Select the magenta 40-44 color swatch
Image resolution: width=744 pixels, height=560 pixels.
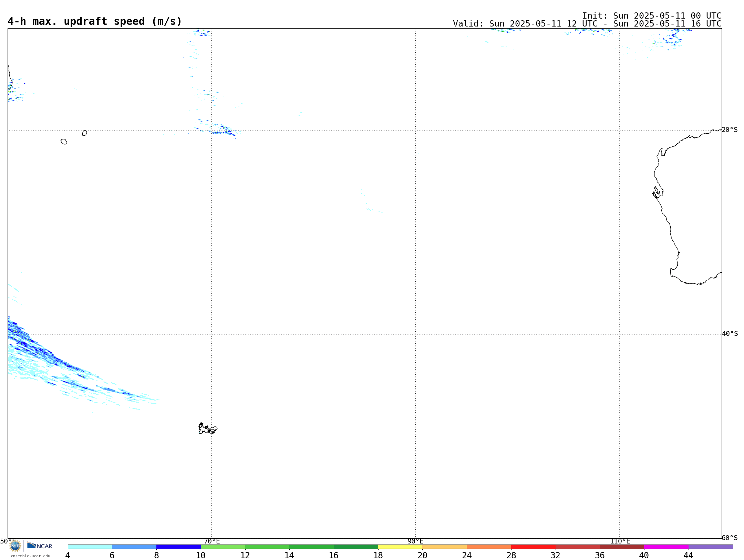pyautogui.click(x=666, y=547)
